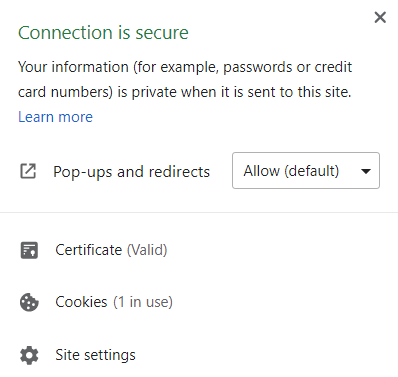
Task: Open the Learn more link
Action: click(x=55, y=117)
